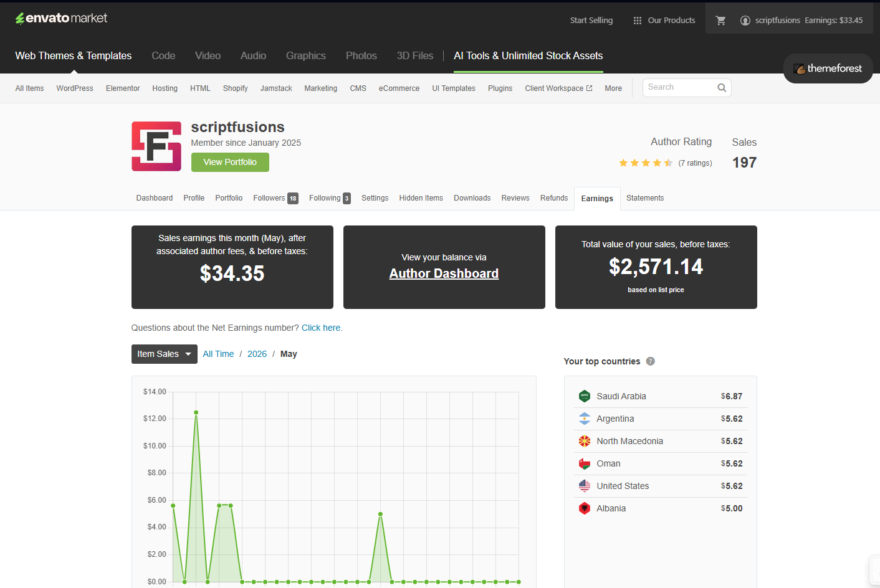Click the 'Click here' net earnings link
880x588 pixels.
pos(321,328)
